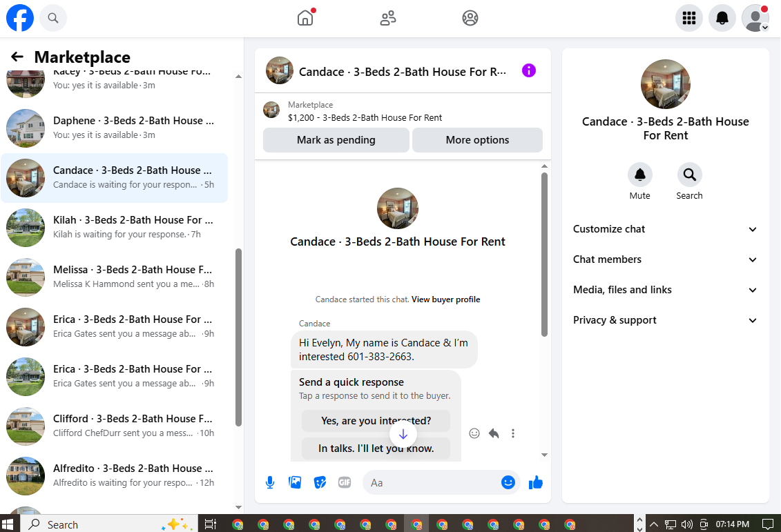React to message with smiley icon
This screenshot has width=781, height=532.
(x=474, y=433)
